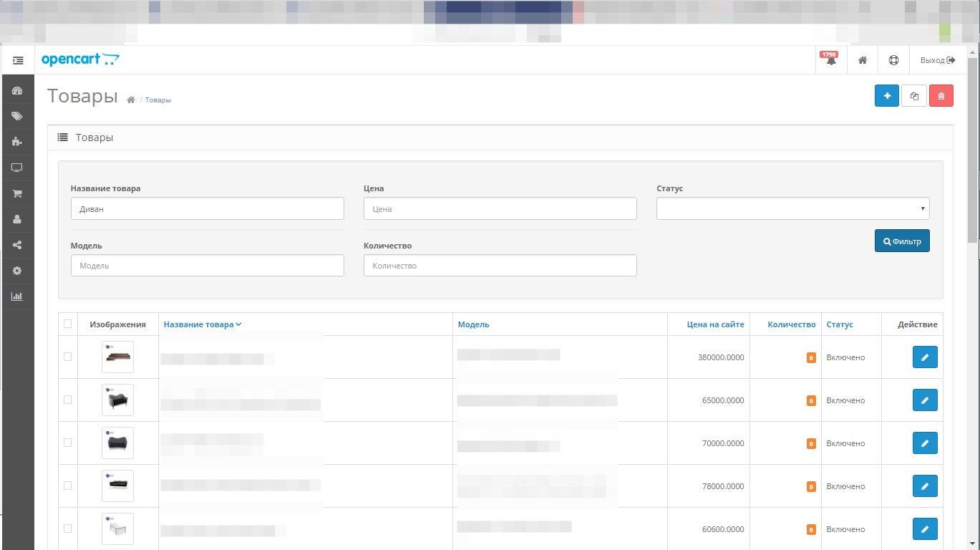The image size is (980, 550).
Task: Toggle the select-all checkbox in table header
Action: click(68, 324)
